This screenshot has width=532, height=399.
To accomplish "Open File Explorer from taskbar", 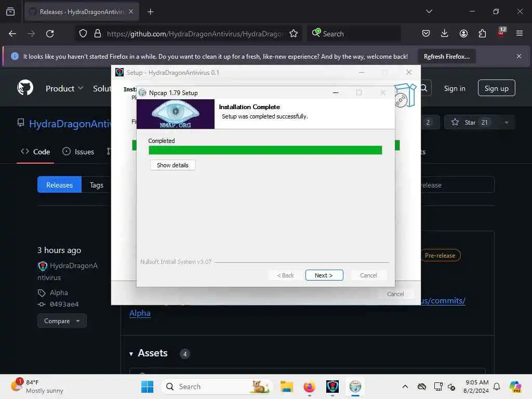I will [x=287, y=387].
